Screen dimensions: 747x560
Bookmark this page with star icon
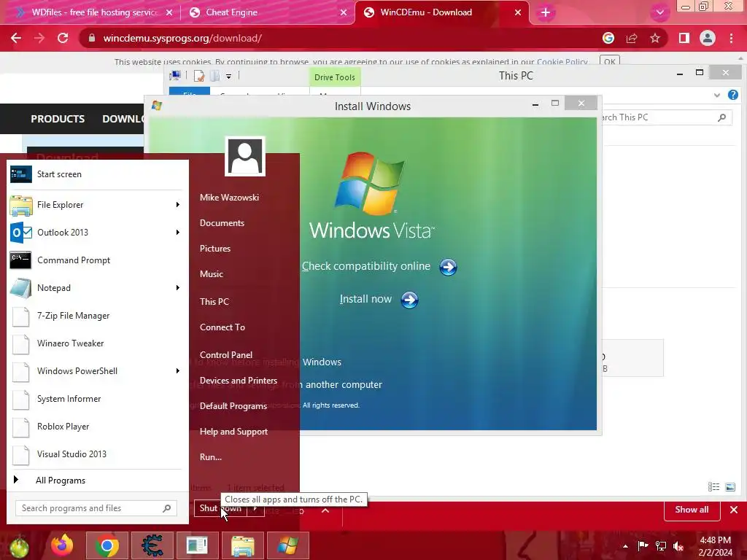tap(655, 38)
